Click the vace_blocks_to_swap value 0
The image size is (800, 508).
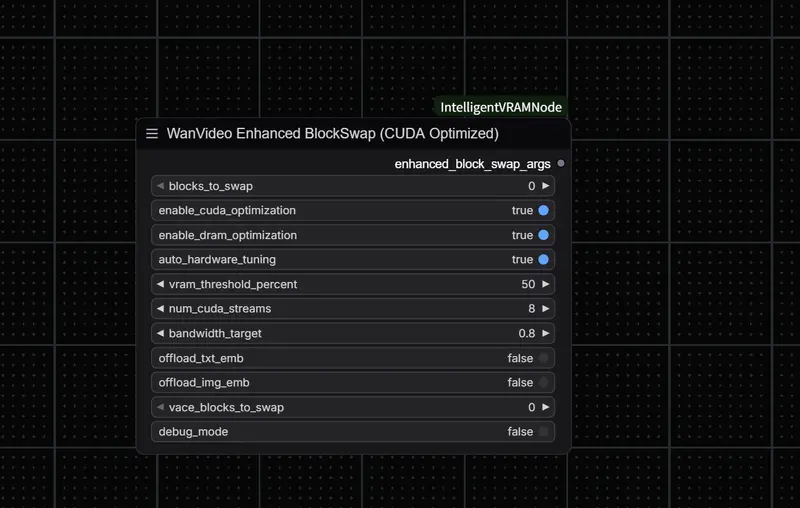532,407
